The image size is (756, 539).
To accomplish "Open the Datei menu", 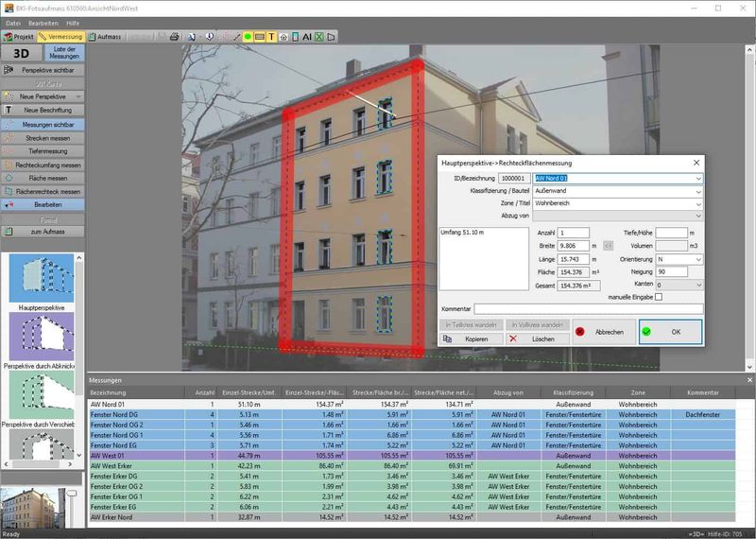I will click(13, 21).
